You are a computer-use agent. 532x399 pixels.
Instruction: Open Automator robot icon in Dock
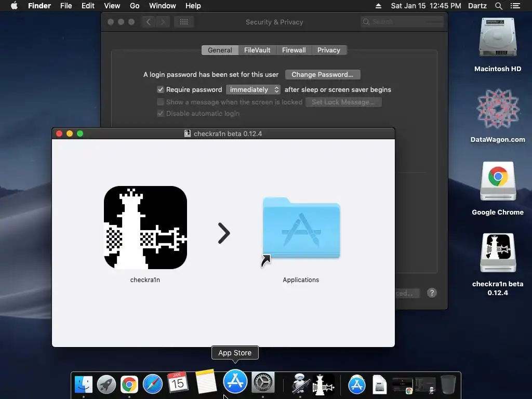pos(300,383)
